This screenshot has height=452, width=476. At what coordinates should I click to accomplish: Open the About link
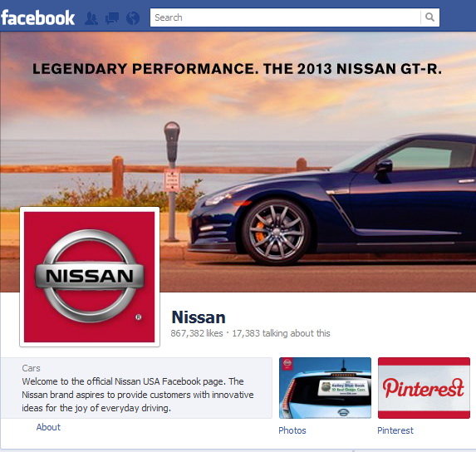(x=48, y=427)
